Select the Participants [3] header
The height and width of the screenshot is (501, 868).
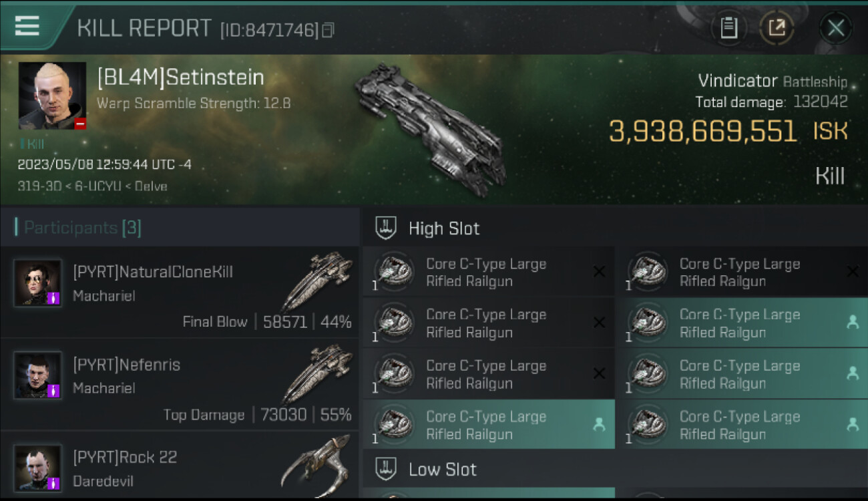[x=79, y=228]
